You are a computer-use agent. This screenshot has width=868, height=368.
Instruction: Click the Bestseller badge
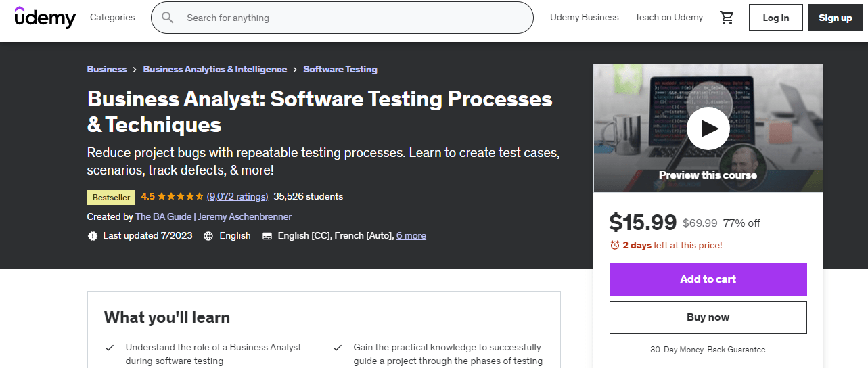pos(112,197)
